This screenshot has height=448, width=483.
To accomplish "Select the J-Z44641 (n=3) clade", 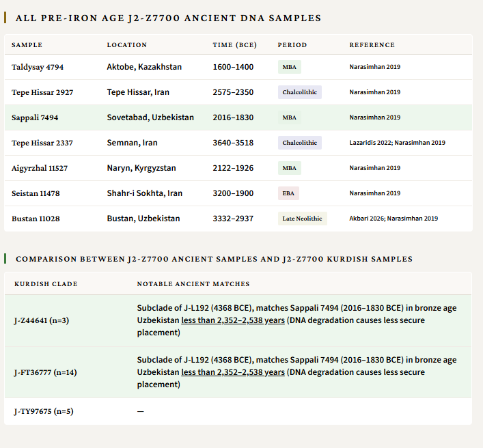I will (42, 320).
